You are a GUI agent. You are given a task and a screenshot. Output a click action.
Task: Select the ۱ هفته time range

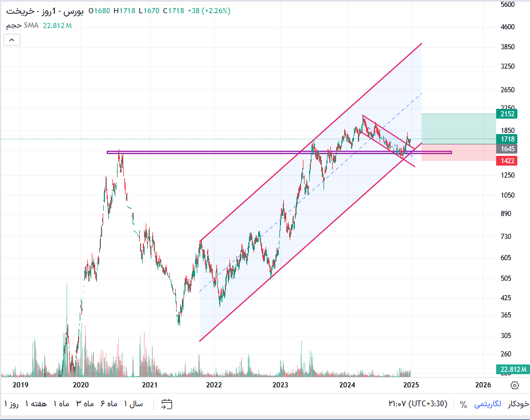click(36, 404)
